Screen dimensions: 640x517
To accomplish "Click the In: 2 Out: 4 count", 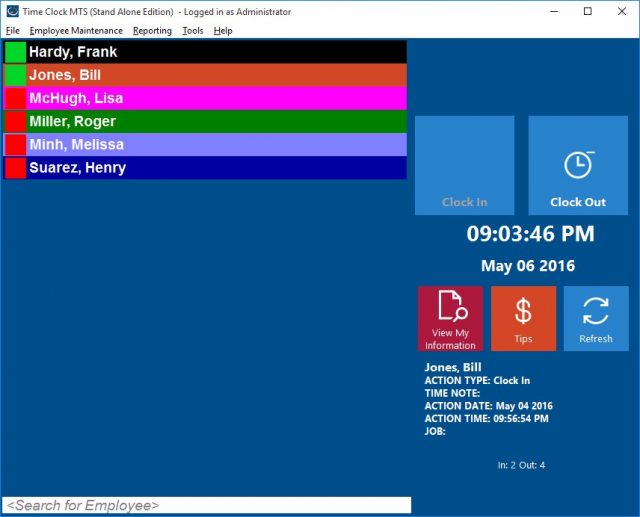I will 521,465.
